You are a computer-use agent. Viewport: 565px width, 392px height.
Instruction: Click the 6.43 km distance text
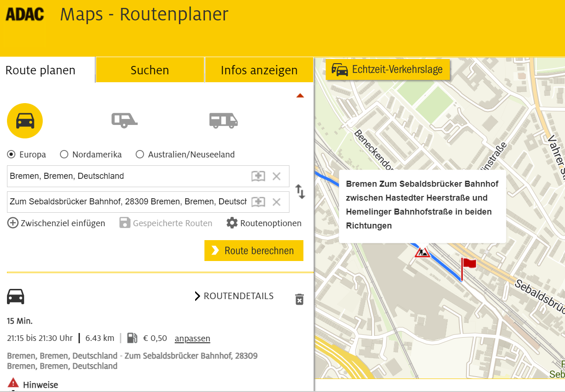tap(99, 338)
